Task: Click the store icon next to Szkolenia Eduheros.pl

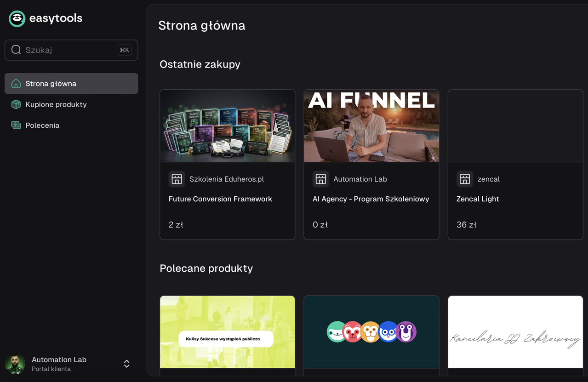Action: tap(177, 179)
